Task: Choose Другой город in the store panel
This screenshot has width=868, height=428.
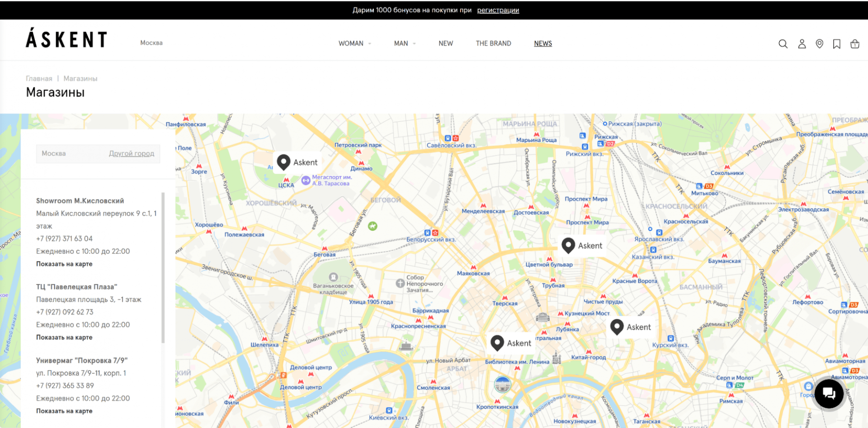Action: click(132, 153)
